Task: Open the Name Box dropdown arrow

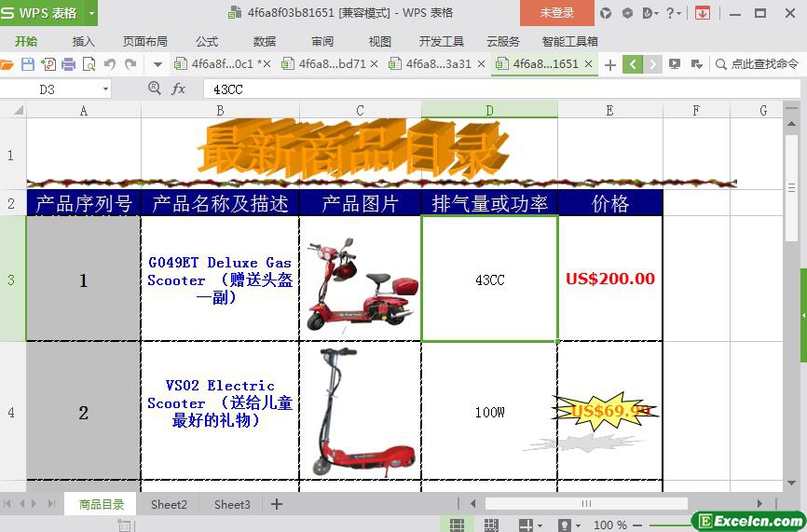Action: 105,89
